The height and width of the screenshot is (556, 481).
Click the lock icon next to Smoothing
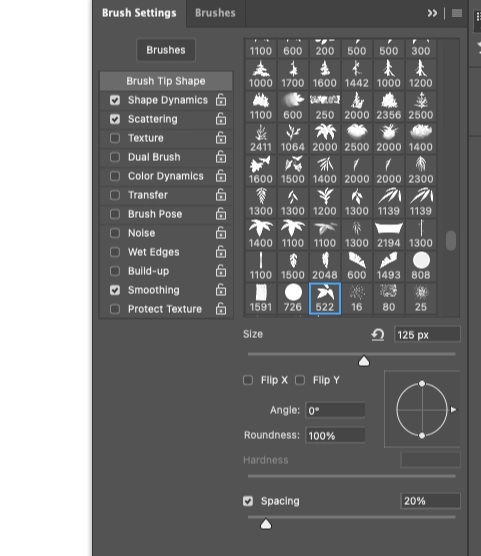(x=221, y=290)
